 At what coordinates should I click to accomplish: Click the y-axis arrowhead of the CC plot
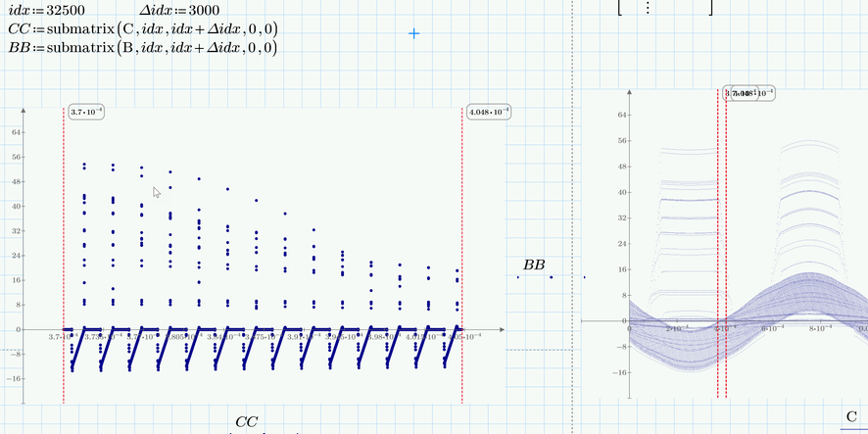[x=24, y=110]
